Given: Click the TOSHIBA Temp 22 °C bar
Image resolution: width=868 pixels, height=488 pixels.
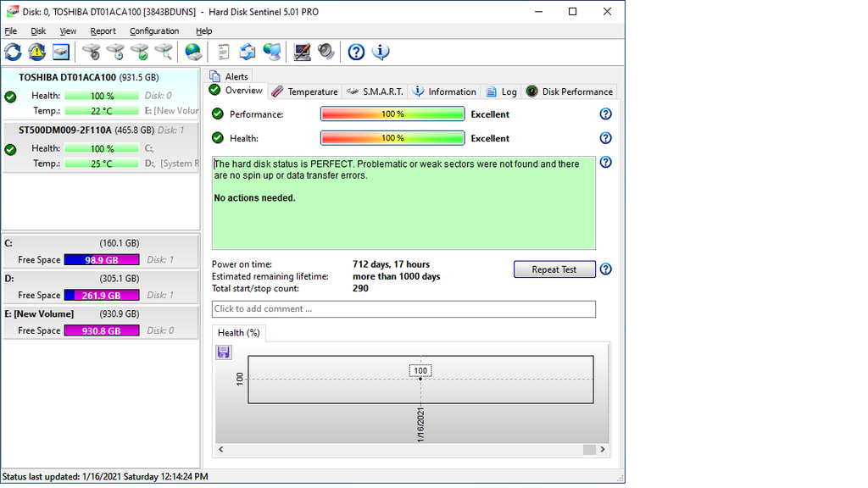Looking at the screenshot, I should [102, 111].
